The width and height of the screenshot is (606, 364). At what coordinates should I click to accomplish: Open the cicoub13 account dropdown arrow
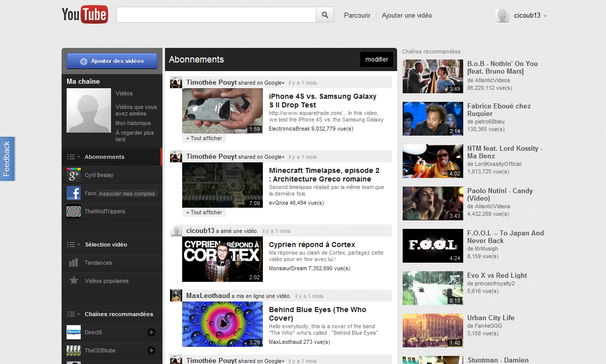tap(545, 16)
